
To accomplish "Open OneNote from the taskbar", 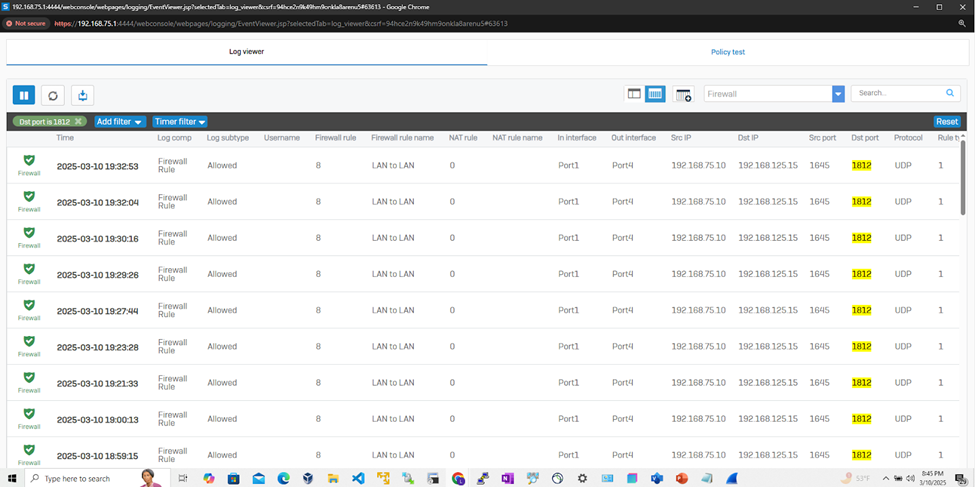I will [507, 478].
